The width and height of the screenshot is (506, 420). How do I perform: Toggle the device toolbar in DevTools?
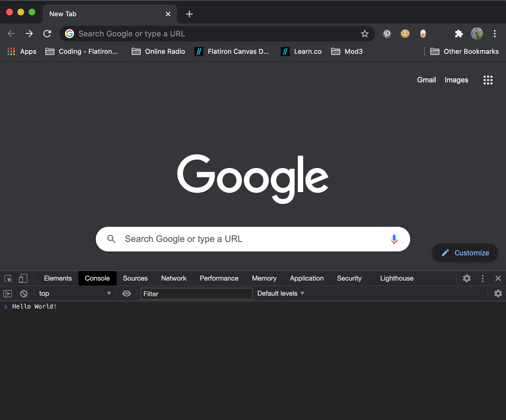coord(23,278)
